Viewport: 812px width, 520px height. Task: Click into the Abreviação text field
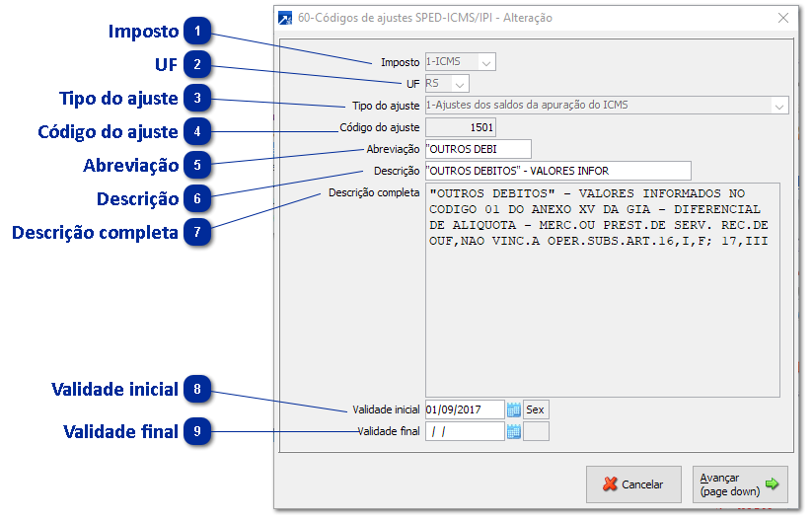tap(478, 149)
